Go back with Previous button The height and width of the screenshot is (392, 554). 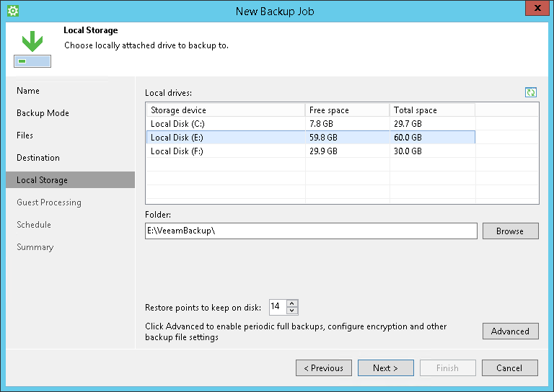pyautogui.click(x=324, y=368)
